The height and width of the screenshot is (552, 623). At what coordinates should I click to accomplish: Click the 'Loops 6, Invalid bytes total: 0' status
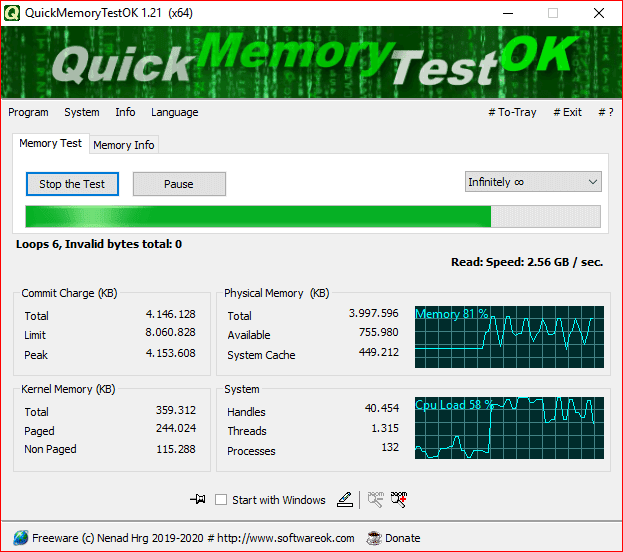click(99, 244)
